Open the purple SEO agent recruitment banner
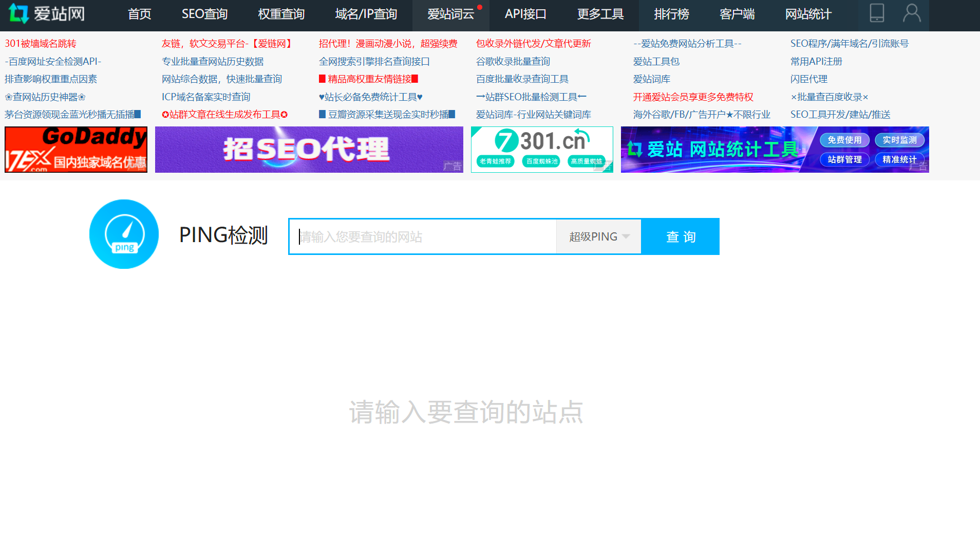Viewport: 980px width, 549px height. pyautogui.click(x=309, y=150)
